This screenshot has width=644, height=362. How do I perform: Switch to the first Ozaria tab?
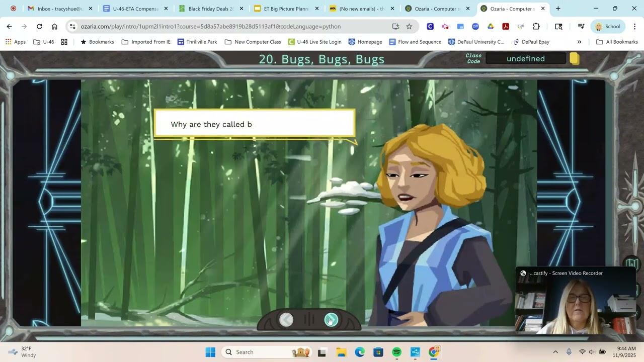point(437,9)
